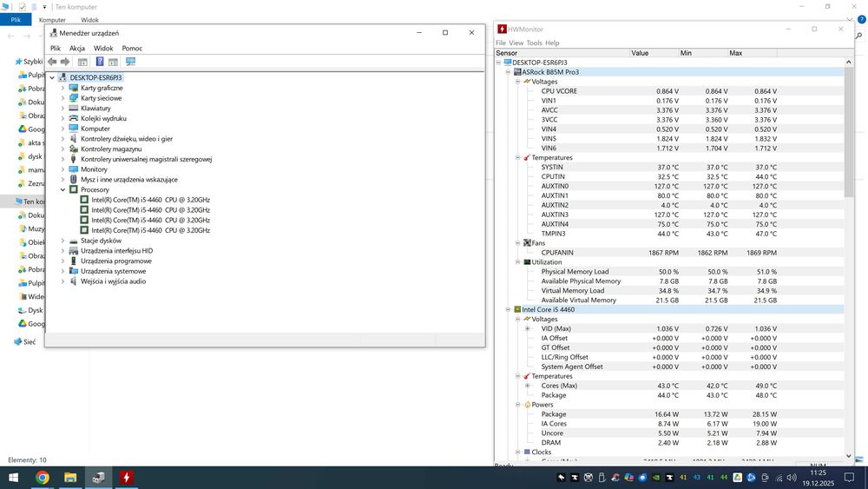Image resolution: width=868 pixels, height=489 pixels.
Task: Collapse the DESKTOP-ESR6PJ3 root in Device Manager
Action: [x=52, y=77]
